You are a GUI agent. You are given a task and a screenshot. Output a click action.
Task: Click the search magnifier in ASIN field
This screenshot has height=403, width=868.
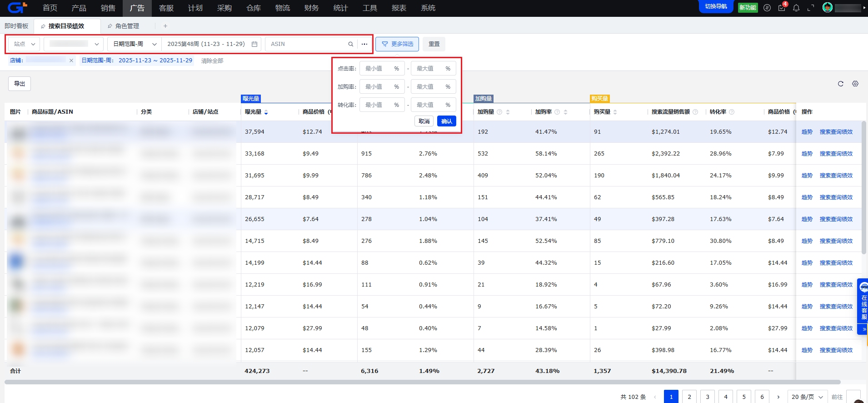[350, 44]
